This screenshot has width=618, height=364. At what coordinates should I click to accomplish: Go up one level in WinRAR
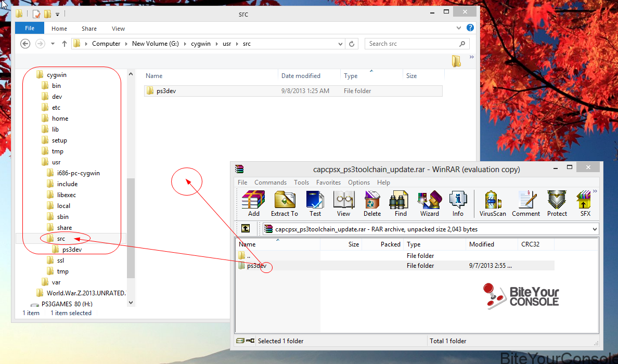click(245, 228)
